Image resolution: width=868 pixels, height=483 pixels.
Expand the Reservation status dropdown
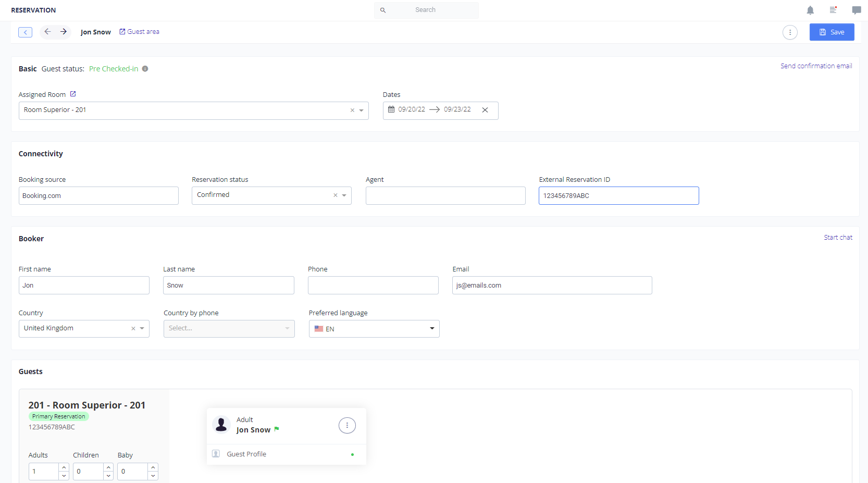point(344,195)
